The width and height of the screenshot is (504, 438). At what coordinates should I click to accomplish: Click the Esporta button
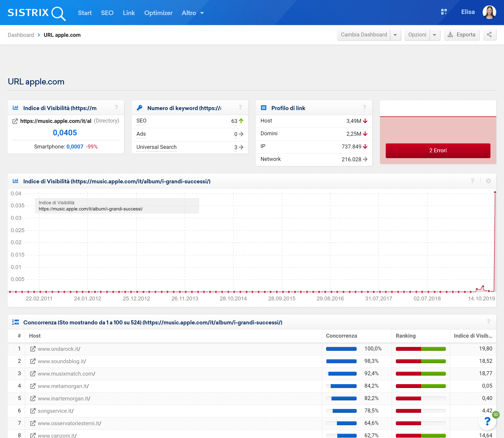click(x=462, y=35)
